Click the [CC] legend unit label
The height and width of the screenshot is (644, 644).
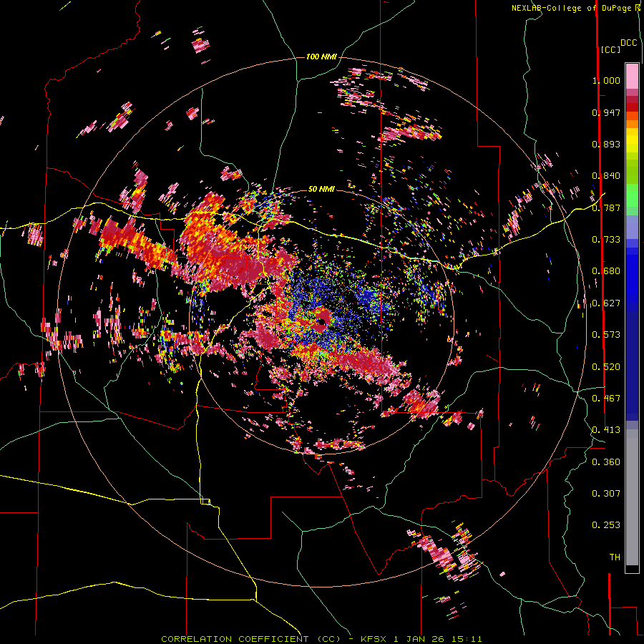pos(610,49)
